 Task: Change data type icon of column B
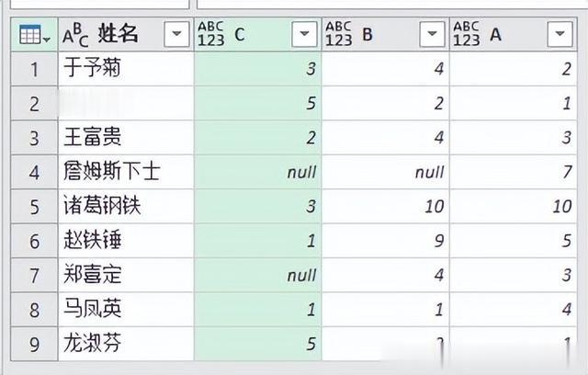tap(339, 34)
